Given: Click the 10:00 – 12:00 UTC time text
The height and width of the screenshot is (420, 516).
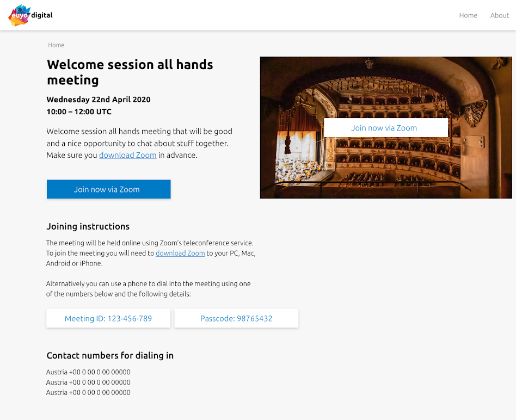Looking at the screenshot, I should click(x=79, y=112).
